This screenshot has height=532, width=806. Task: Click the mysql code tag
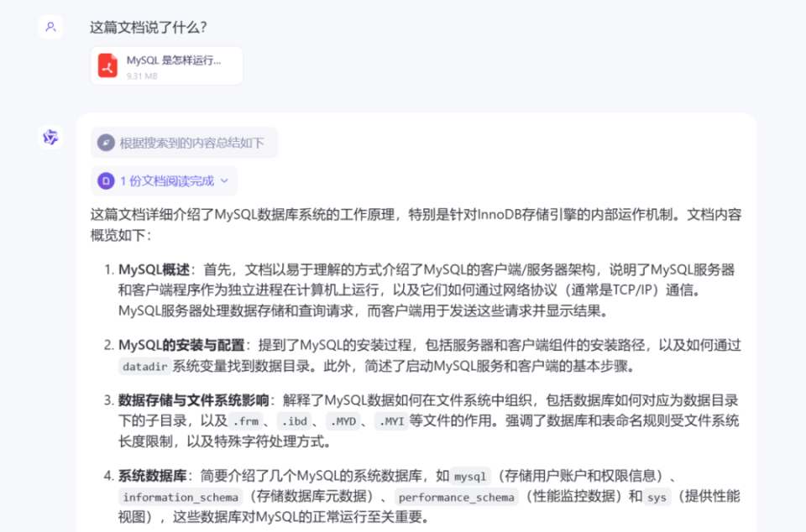(470, 477)
